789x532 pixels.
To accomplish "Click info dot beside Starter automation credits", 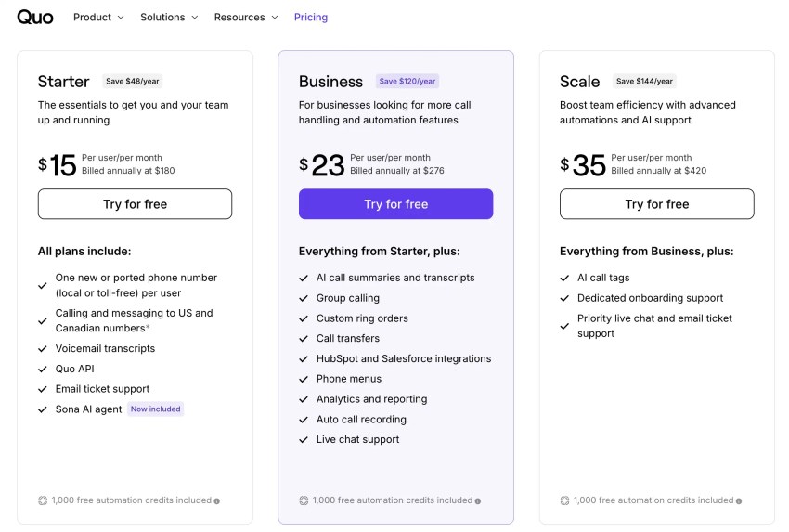I will 217,500.
